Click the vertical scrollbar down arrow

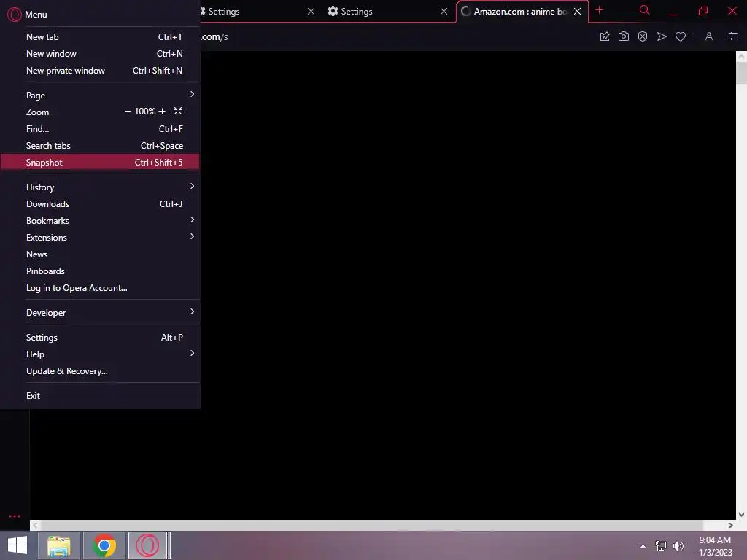click(741, 515)
